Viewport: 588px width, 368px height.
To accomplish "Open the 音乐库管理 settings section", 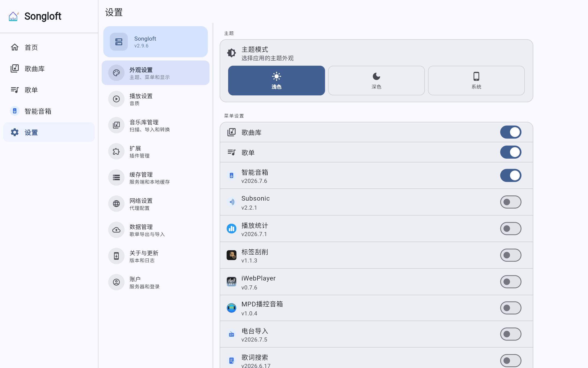I will pos(155,125).
